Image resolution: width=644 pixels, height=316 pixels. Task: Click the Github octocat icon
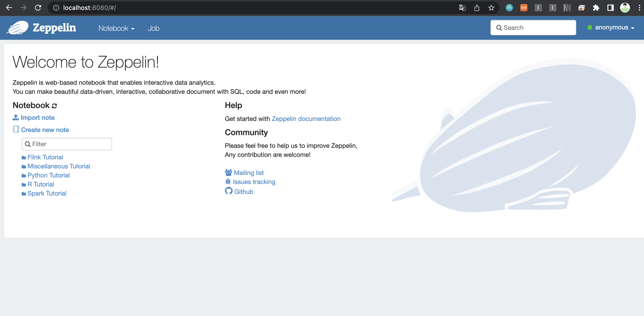(x=229, y=191)
